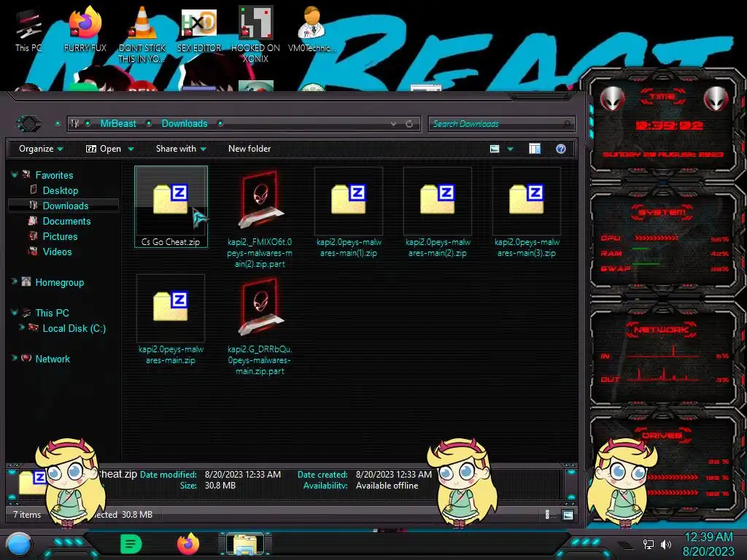747x560 pixels.
Task: Open Firefox from the taskbar
Action: coord(188,544)
